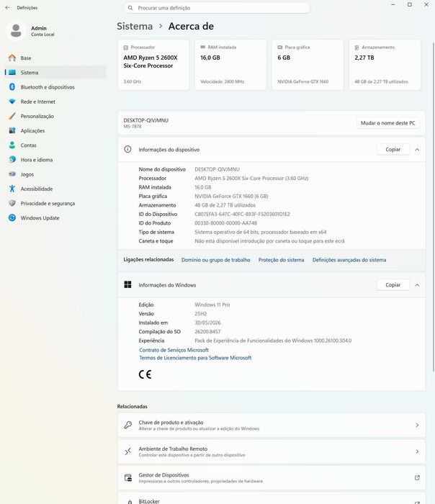This screenshot has height=504, width=435.
Task: Open the Processador AMD Ryzen card
Action: pyautogui.click(x=153, y=65)
